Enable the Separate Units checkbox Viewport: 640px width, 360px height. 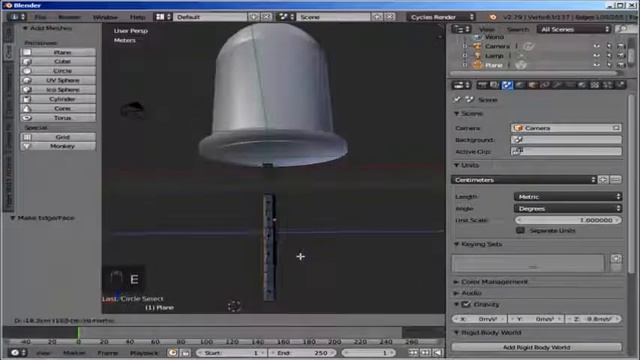520,231
